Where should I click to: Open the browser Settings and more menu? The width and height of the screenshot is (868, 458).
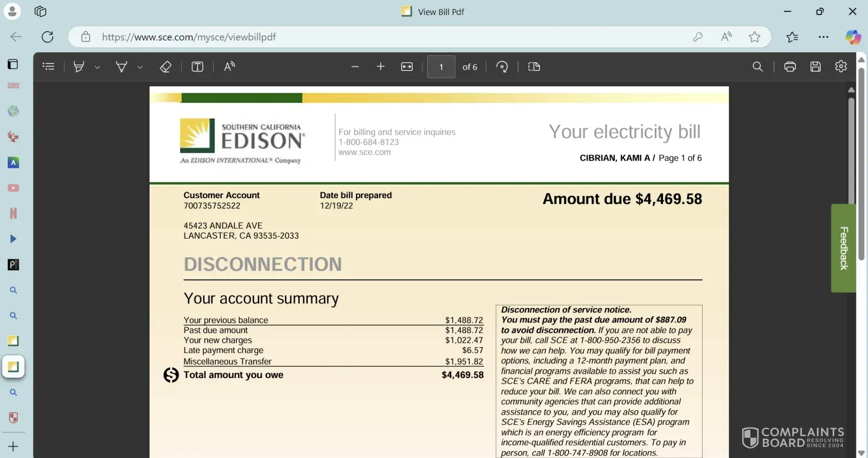[x=824, y=37]
